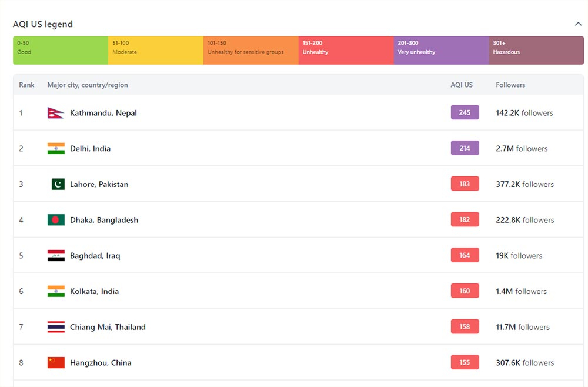
Task: Click Delhi's 214 AQI badge
Action: click(465, 148)
